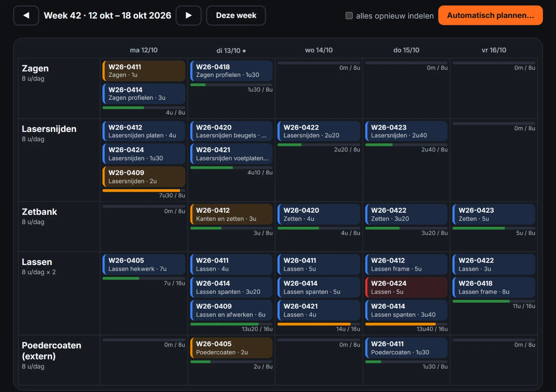
Task: Open W26-0414 Lassen spanten 3u20 card
Action: point(231,287)
